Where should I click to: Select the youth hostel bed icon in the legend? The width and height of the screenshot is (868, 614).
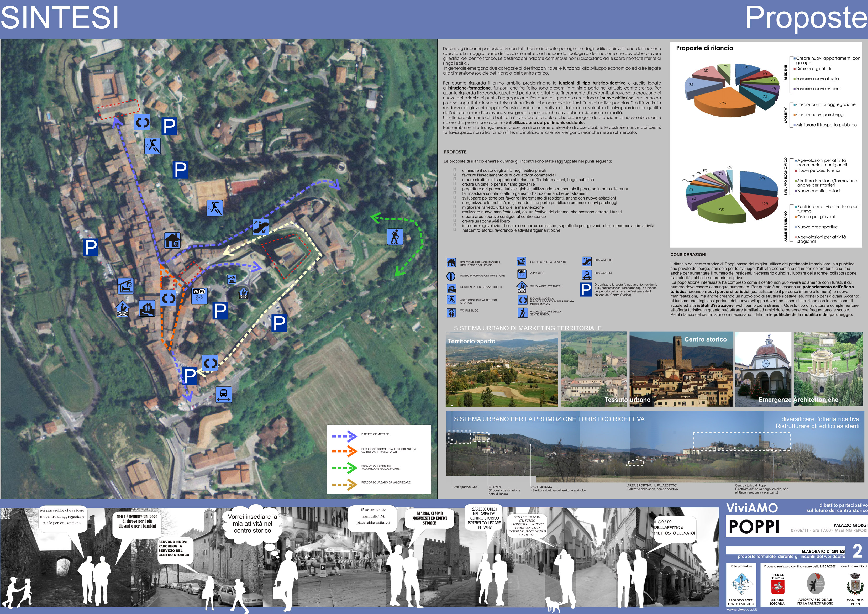click(521, 262)
